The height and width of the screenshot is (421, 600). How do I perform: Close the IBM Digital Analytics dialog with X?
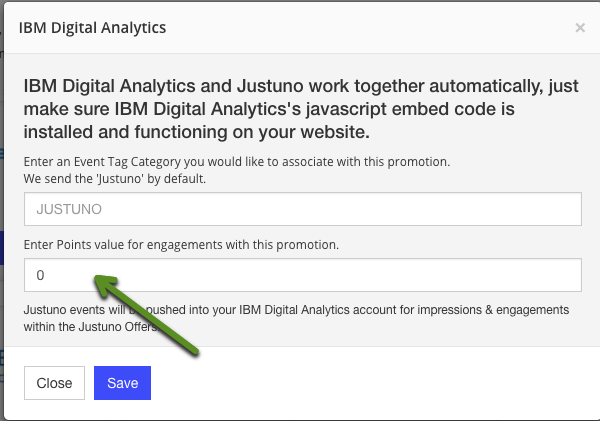coord(580,28)
